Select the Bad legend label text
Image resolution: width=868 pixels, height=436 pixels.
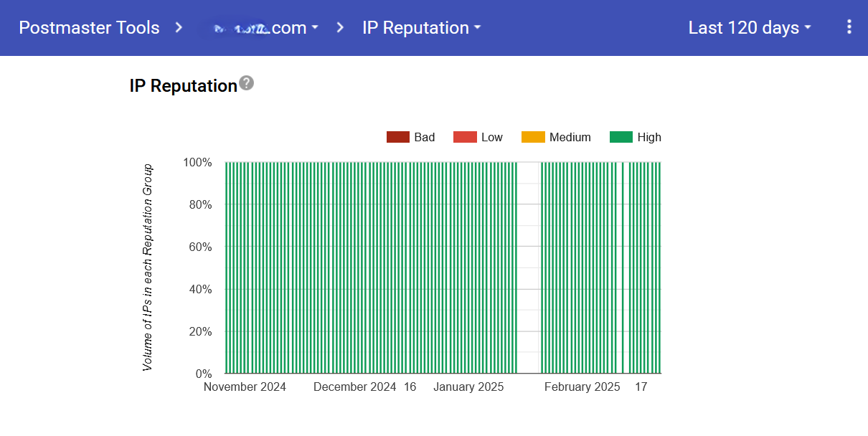click(x=425, y=137)
